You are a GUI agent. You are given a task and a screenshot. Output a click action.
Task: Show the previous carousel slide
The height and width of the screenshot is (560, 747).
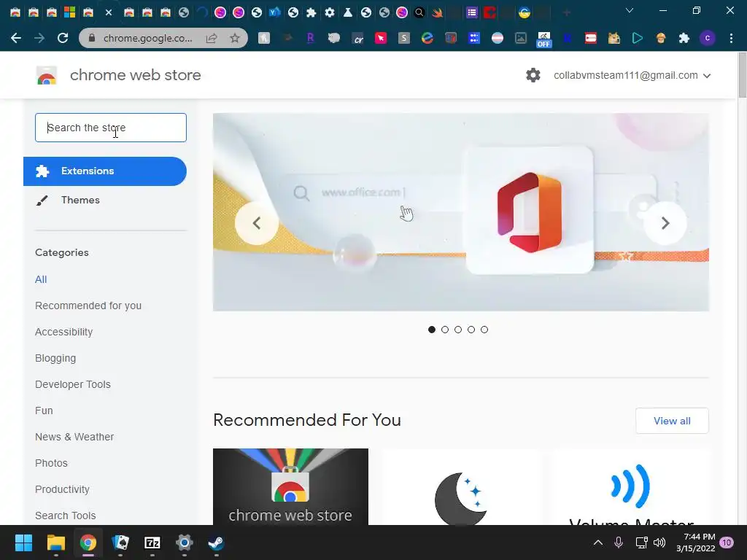coord(256,223)
